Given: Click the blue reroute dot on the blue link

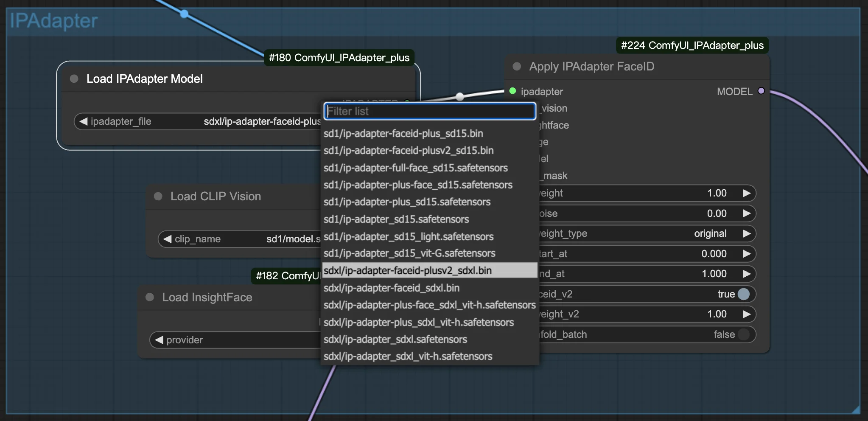Looking at the screenshot, I should [x=184, y=14].
